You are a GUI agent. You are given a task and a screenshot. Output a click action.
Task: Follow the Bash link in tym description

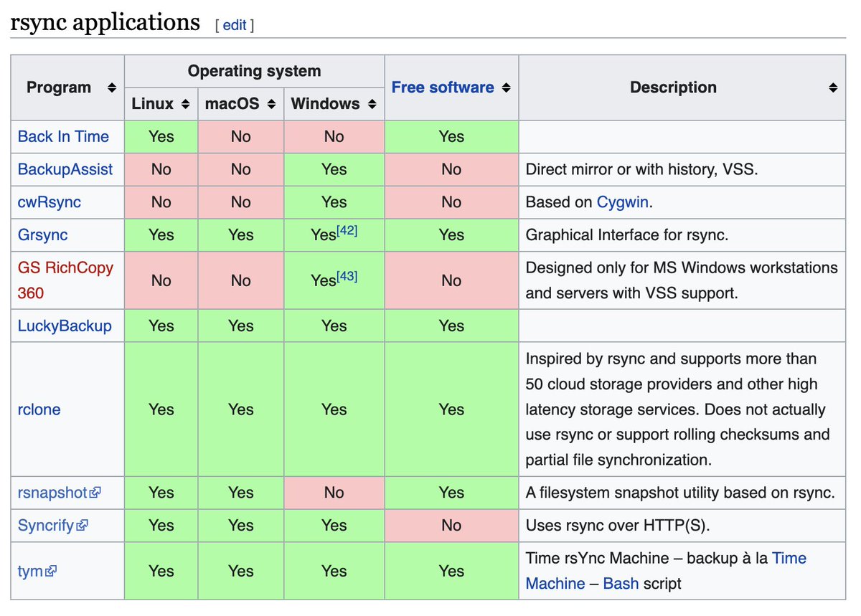(621, 584)
